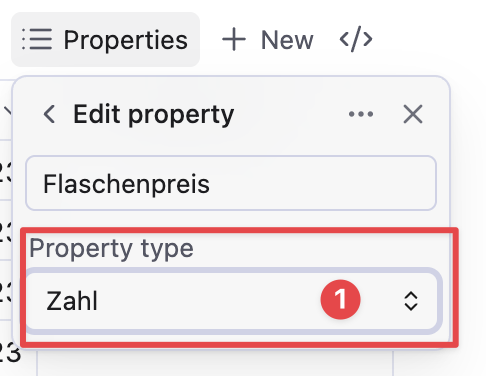The width and height of the screenshot is (486, 376).
Task: Click the Edit property heading
Action: pos(153,114)
